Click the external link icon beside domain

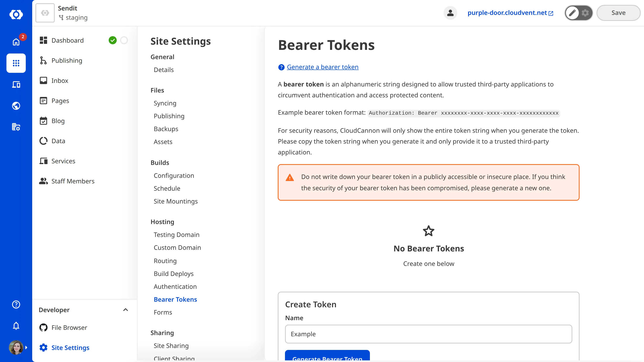click(x=551, y=13)
